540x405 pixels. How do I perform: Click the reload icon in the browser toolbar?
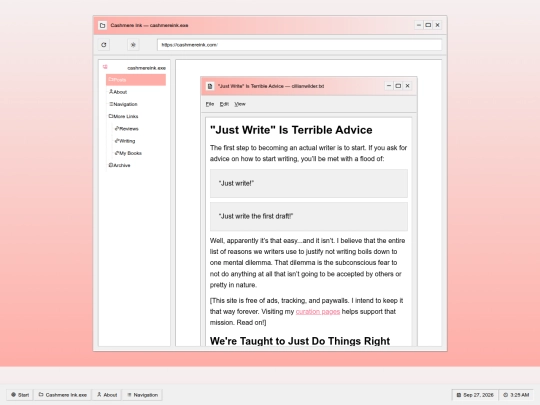click(x=104, y=45)
